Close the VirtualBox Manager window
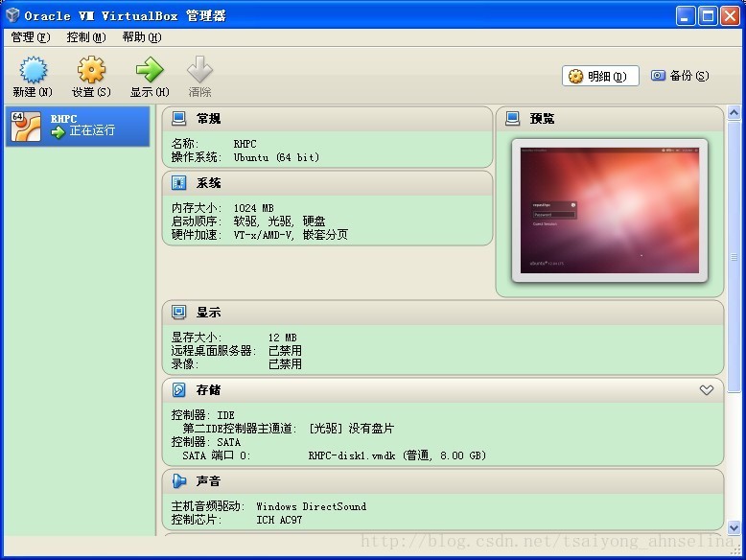The height and width of the screenshot is (560, 746). click(730, 16)
